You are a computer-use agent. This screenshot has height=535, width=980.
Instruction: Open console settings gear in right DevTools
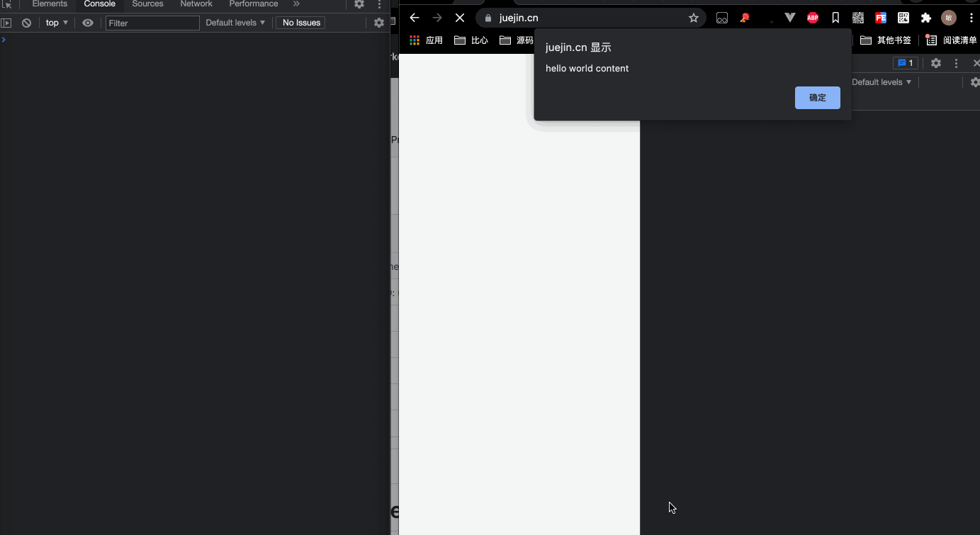point(975,82)
